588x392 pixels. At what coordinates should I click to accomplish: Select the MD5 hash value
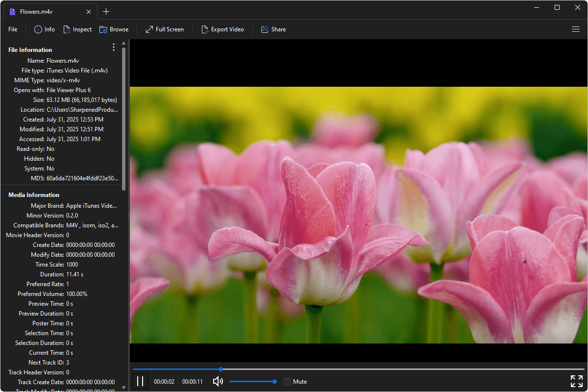point(82,178)
